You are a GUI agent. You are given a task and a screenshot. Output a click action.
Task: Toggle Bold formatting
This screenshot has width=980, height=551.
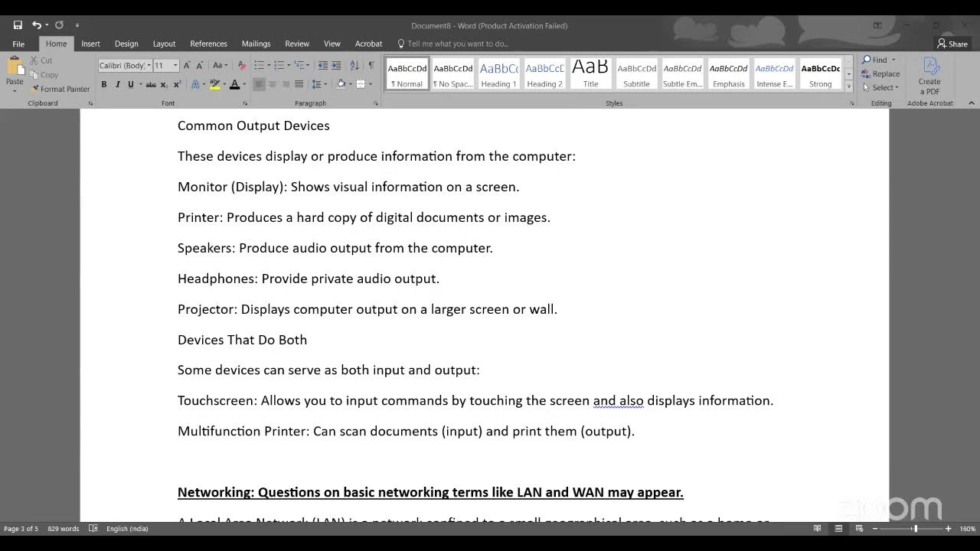point(104,84)
